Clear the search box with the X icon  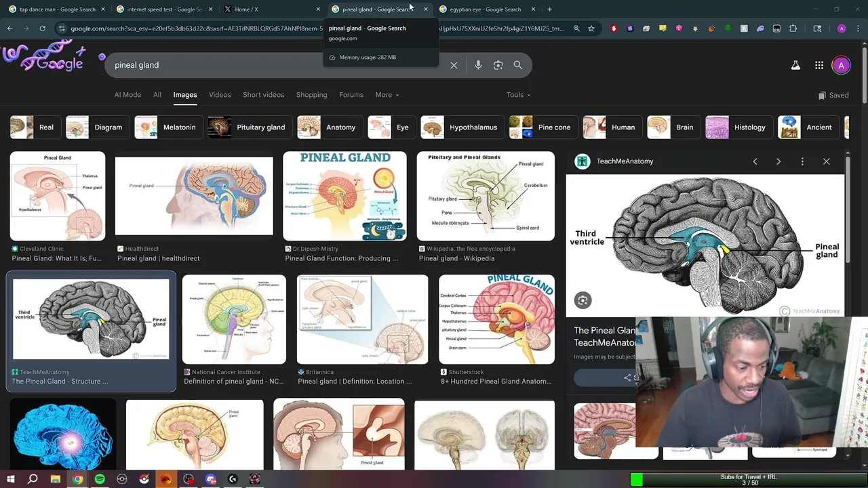(454, 65)
